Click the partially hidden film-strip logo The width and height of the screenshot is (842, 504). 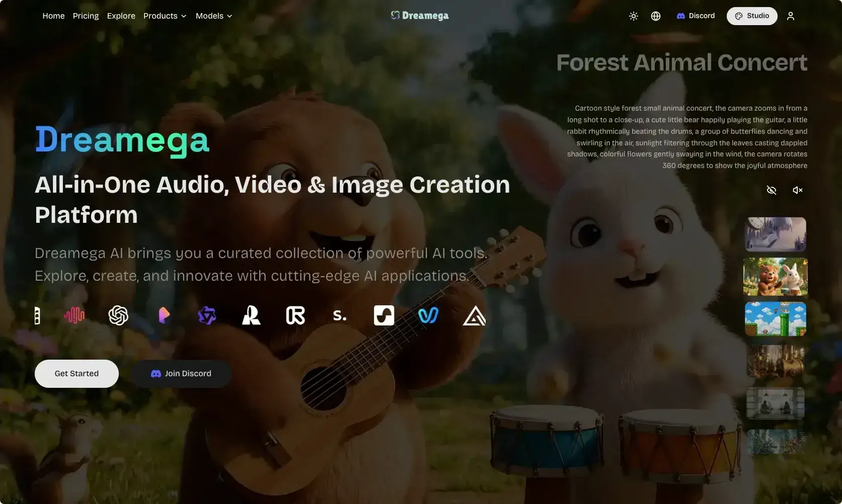(37, 315)
